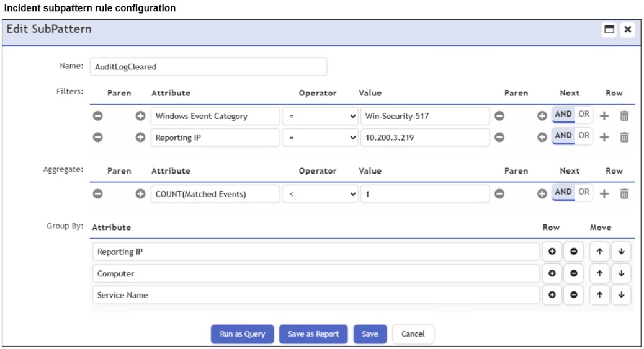Switch aggregate row next operator to OR
The height and width of the screenshot is (349, 644).
584,192
